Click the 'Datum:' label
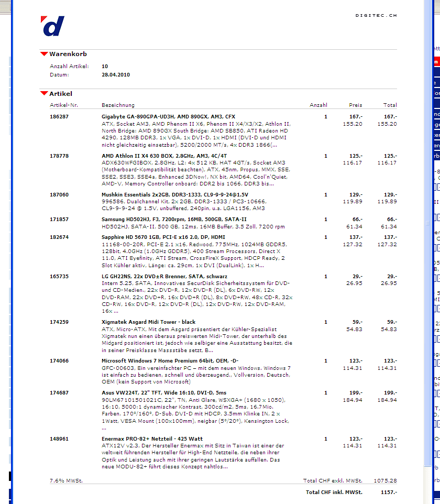Image resolution: width=440 pixels, height=504 pixels. (59, 74)
